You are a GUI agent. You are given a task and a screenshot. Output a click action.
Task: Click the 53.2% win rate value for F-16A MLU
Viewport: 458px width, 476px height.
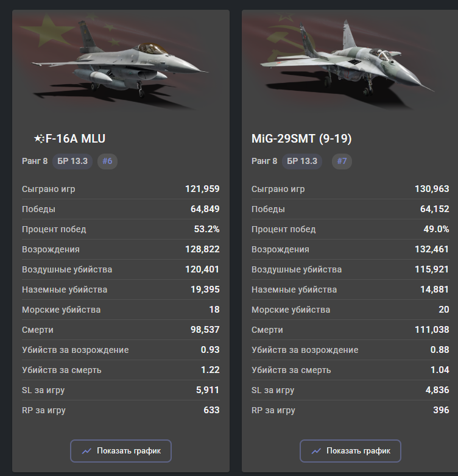206,229
